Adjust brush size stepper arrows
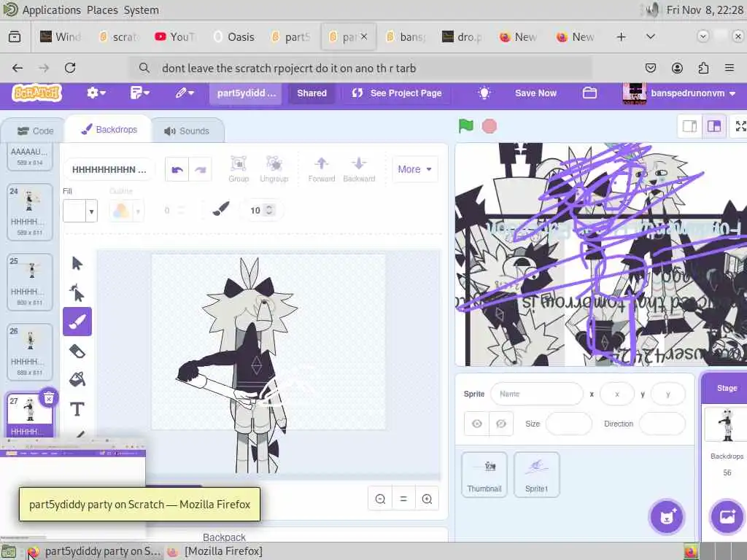The width and height of the screenshot is (747, 560). click(x=269, y=210)
